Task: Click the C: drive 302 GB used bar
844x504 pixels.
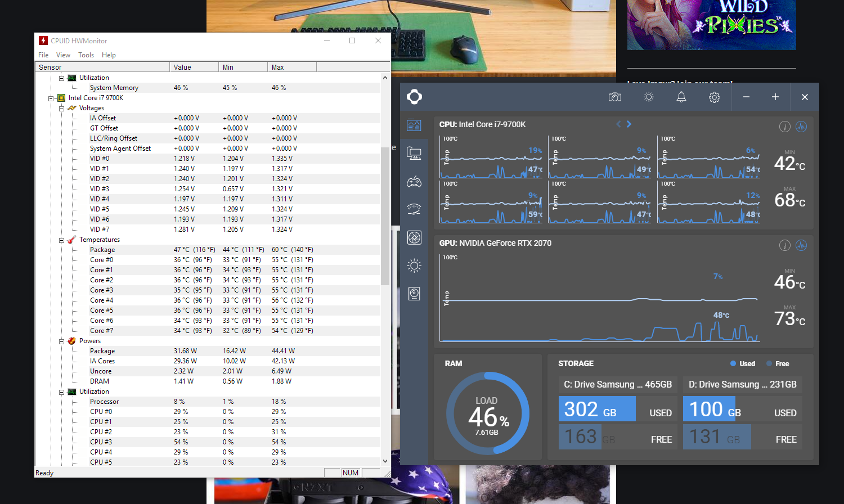Action: [597, 409]
